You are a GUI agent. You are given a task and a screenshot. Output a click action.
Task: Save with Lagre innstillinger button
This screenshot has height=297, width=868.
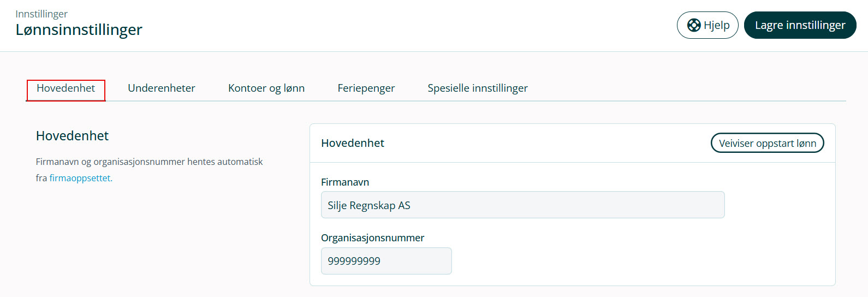[800, 25]
